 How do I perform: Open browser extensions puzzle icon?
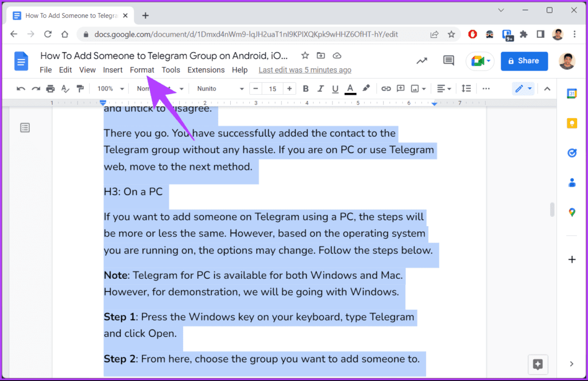pyautogui.click(x=524, y=34)
